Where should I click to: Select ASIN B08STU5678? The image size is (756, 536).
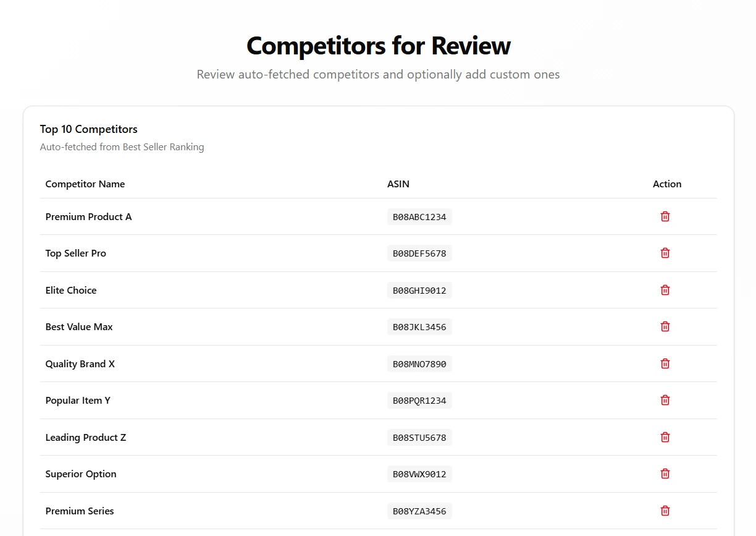point(419,438)
